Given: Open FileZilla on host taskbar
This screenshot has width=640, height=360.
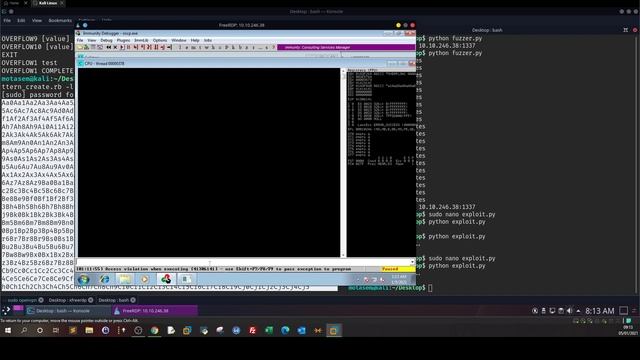Looking at the screenshot, I should point(252,330).
